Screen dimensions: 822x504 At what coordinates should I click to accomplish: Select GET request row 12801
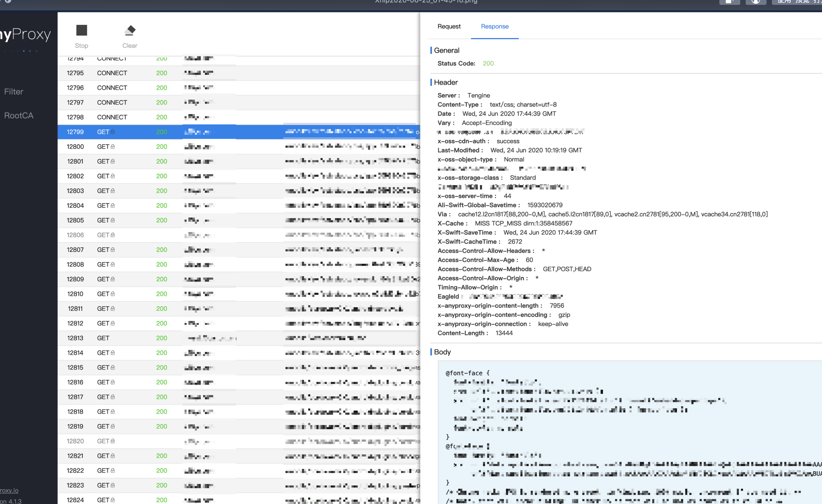(239, 162)
